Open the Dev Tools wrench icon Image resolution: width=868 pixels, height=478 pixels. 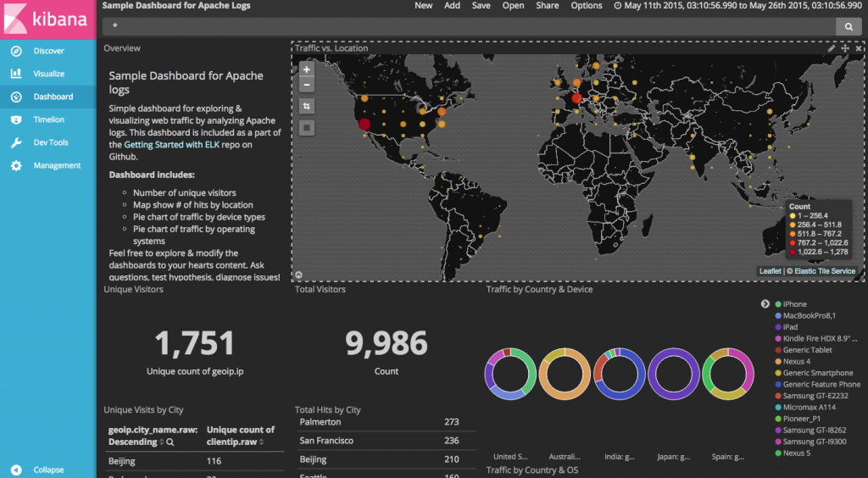pyautogui.click(x=16, y=142)
